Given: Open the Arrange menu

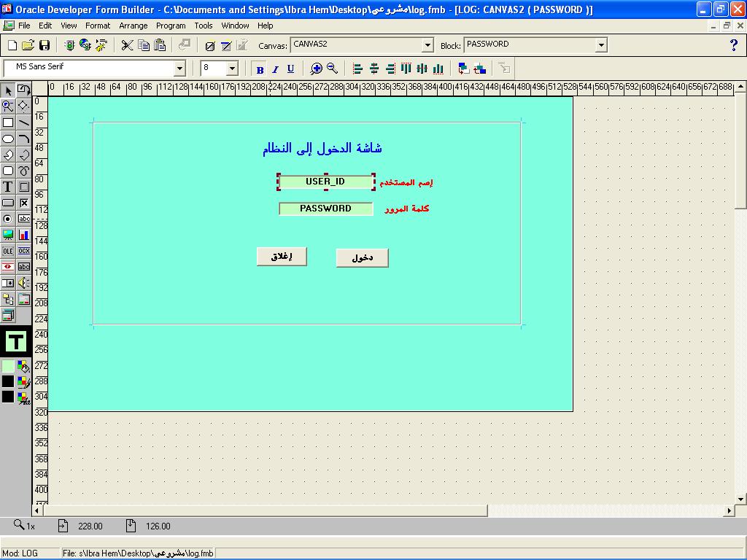Looking at the screenshot, I should coord(133,26).
